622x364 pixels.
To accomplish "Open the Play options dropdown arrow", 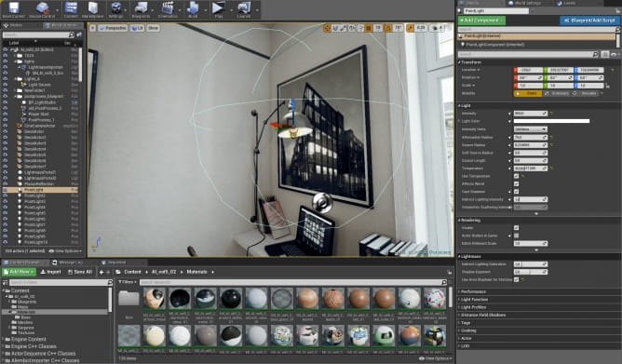I will tap(231, 10).
